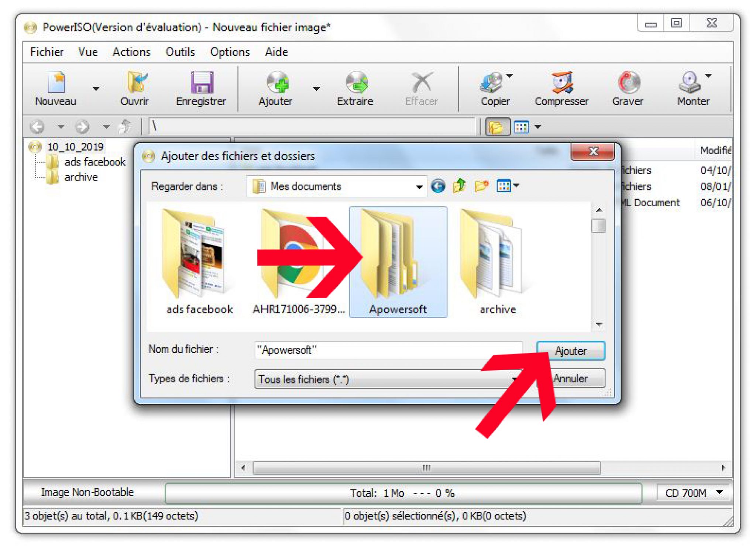This screenshot has height=547, width=756.
Task: Open the Fichier menu
Action: pos(47,52)
